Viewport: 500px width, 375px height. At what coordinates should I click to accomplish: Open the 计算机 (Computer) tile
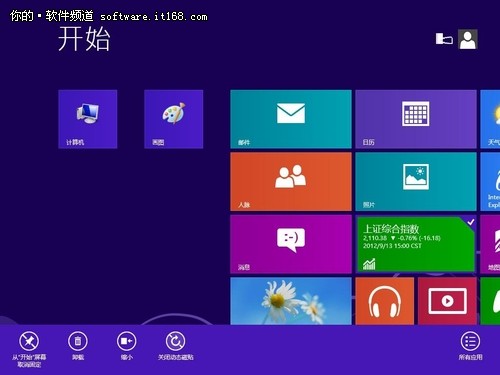[88, 119]
